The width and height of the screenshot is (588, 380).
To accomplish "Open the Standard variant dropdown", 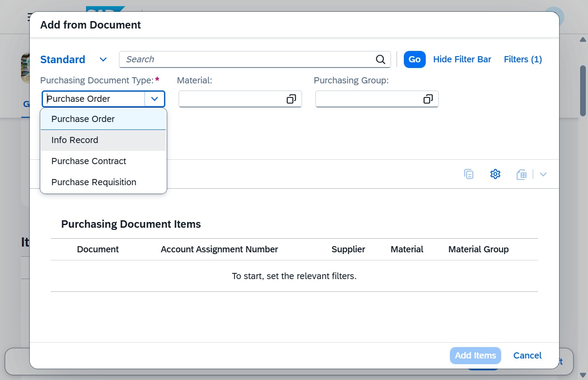I will [103, 60].
